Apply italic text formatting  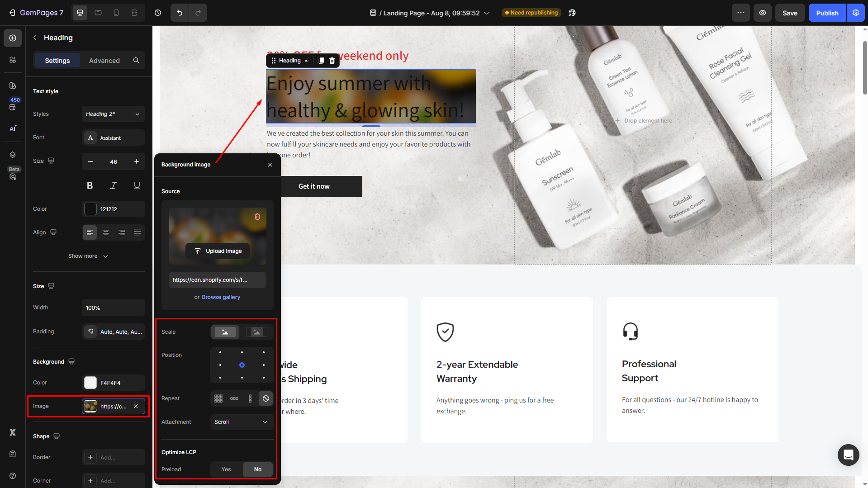114,185
